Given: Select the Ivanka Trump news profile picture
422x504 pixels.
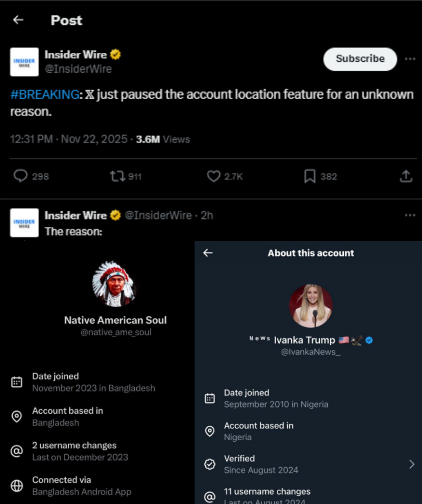Looking at the screenshot, I should pos(311,306).
